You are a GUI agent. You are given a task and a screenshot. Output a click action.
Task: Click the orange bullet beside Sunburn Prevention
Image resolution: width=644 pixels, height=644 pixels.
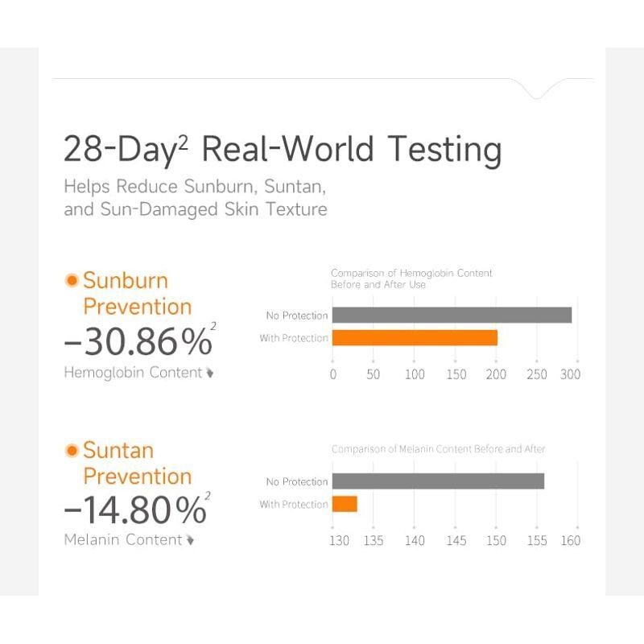click(72, 280)
